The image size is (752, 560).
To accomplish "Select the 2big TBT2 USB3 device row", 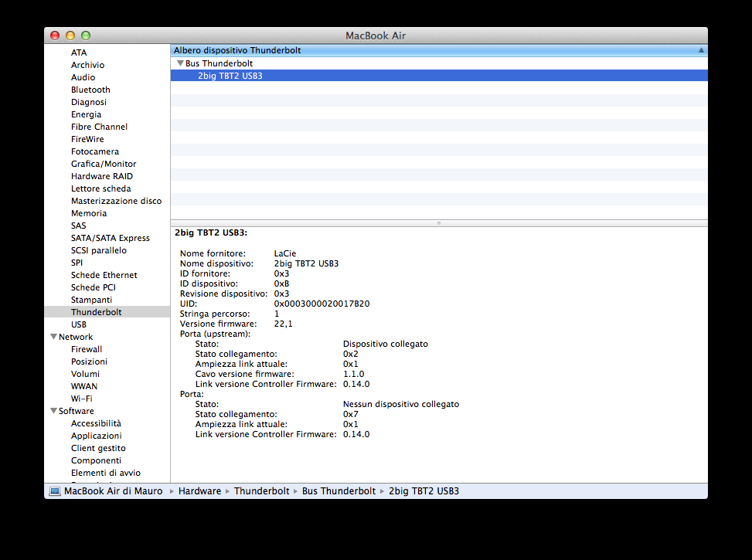I will (x=439, y=76).
